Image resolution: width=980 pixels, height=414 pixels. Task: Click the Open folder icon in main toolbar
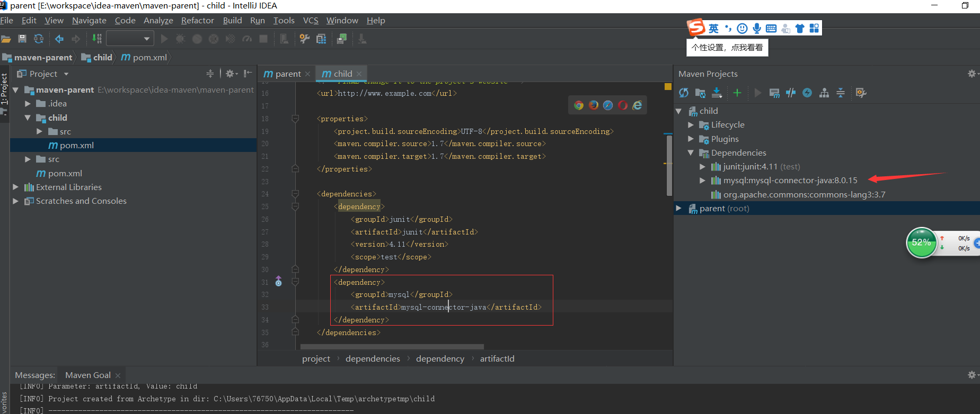[6, 39]
